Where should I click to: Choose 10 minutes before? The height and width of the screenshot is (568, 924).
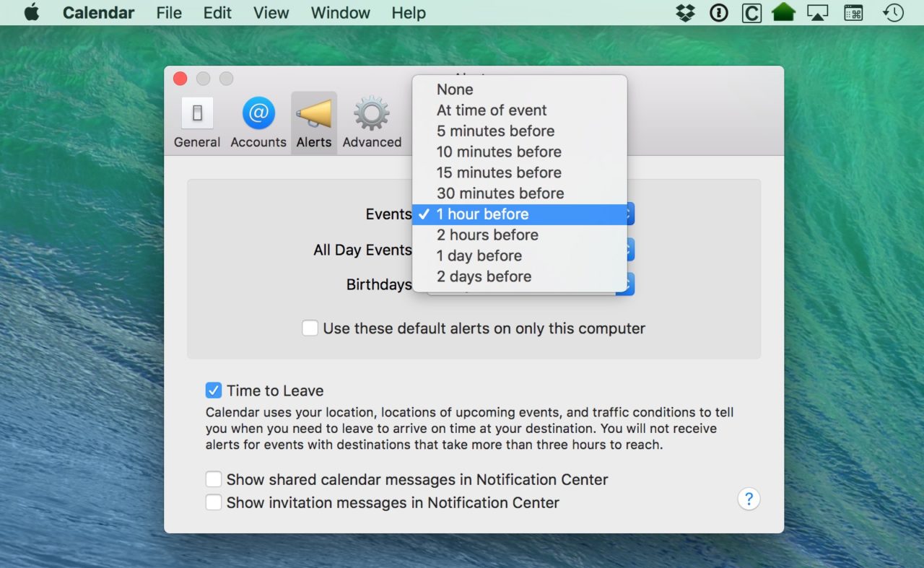point(520,152)
